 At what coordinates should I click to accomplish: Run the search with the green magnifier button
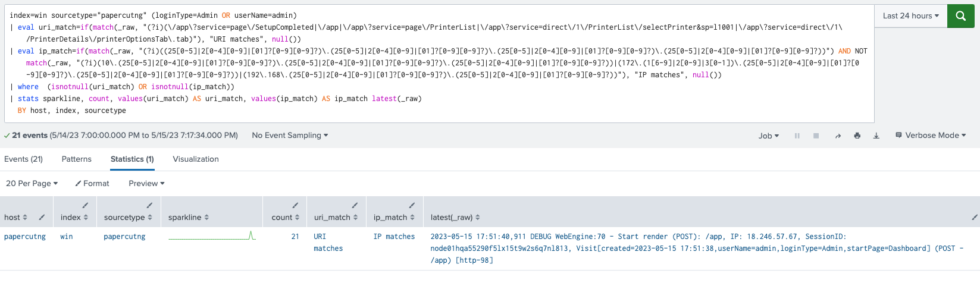point(960,16)
